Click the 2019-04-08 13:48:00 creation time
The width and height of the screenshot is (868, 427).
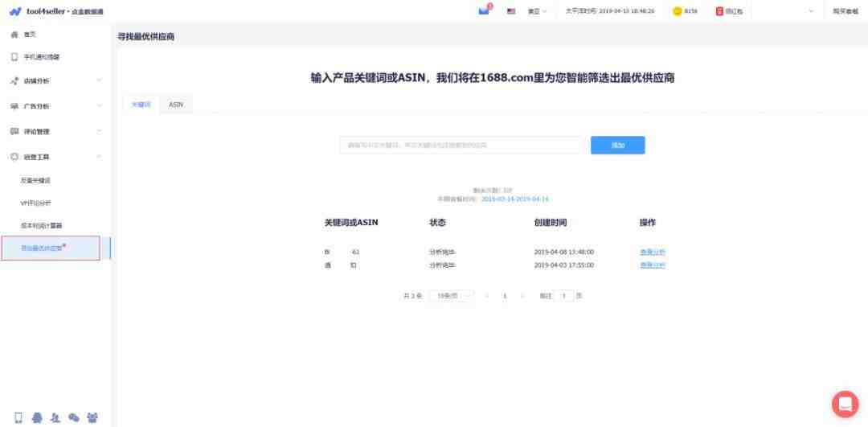564,252
